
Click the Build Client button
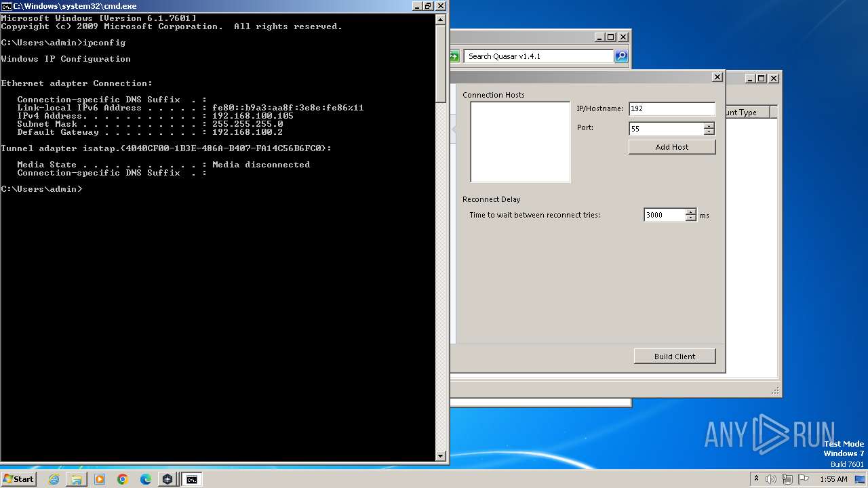(675, 357)
